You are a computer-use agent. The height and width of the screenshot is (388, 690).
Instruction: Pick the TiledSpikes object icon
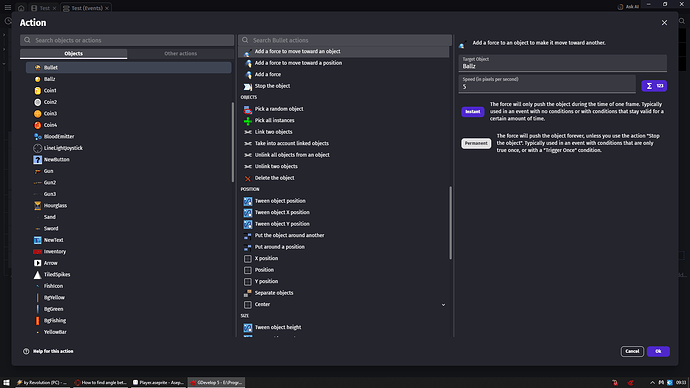(x=37, y=275)
